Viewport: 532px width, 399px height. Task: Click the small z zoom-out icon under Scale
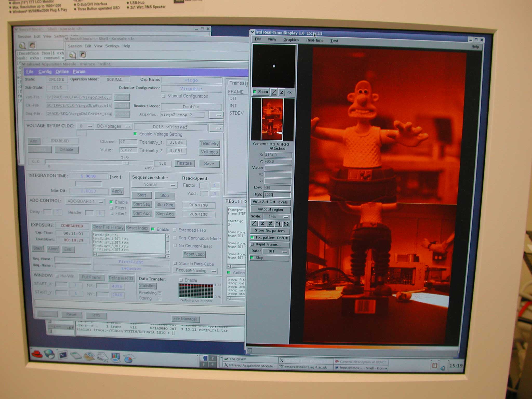(x=262, y=223)
